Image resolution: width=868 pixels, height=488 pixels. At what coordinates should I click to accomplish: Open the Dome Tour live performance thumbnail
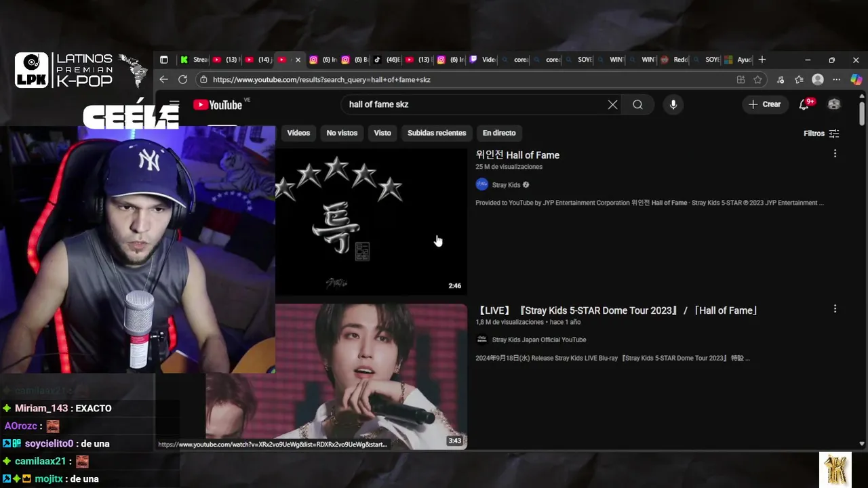coord(371,376)
